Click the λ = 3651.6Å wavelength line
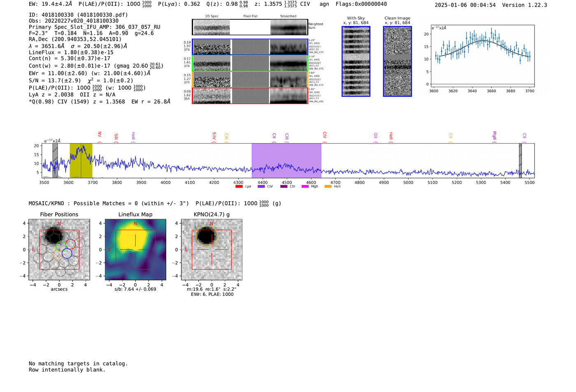Screen dimensions: 576x392 (78, 46)
